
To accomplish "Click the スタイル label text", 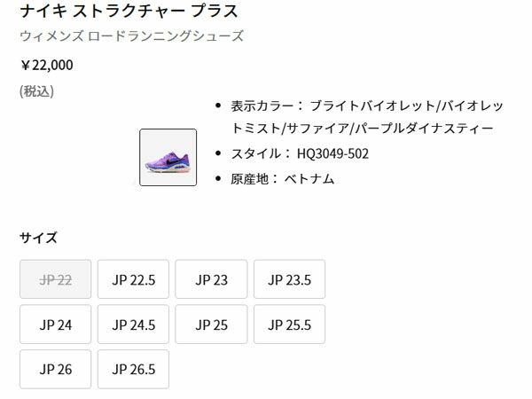I will (x=254, y=153).
